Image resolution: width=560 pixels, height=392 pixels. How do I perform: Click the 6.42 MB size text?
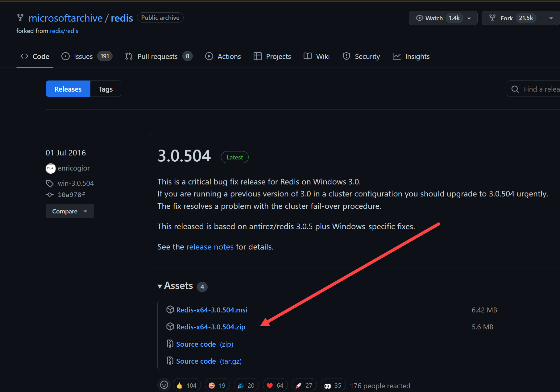click(x=484, y=310)
